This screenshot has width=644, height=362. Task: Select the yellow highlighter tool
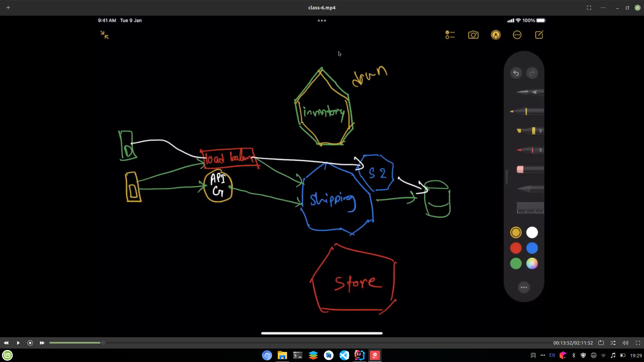[x=530, y=131]
